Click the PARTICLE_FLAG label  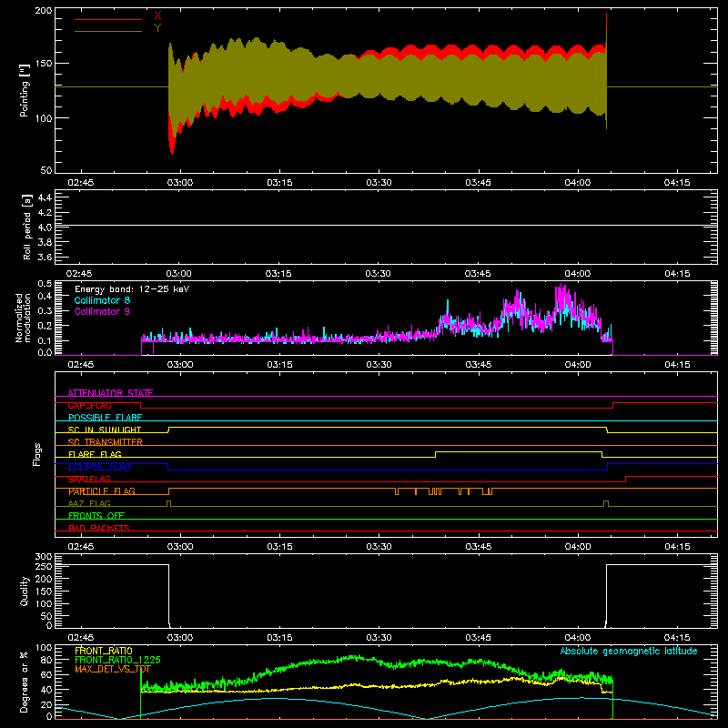click(x=102, y=491)
